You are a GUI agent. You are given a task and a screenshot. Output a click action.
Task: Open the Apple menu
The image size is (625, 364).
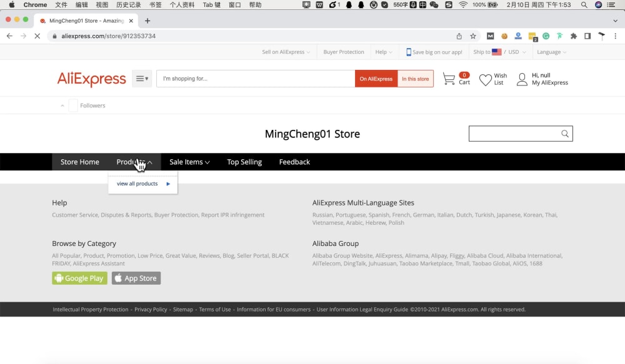tap(12, 5)
